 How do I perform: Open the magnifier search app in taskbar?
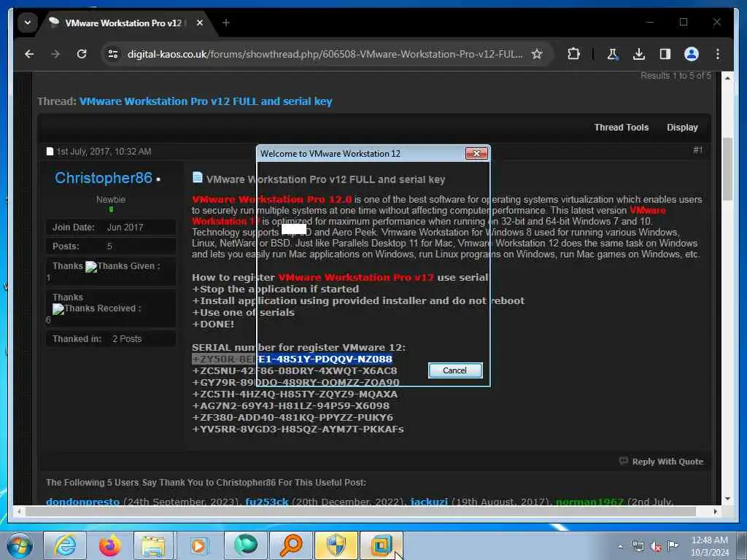tap(290, 545)
